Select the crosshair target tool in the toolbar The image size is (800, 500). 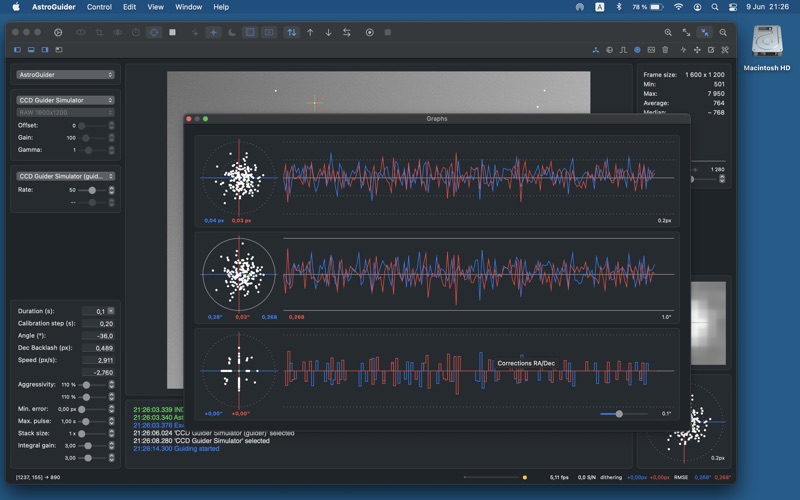click(x=154, y=32)
